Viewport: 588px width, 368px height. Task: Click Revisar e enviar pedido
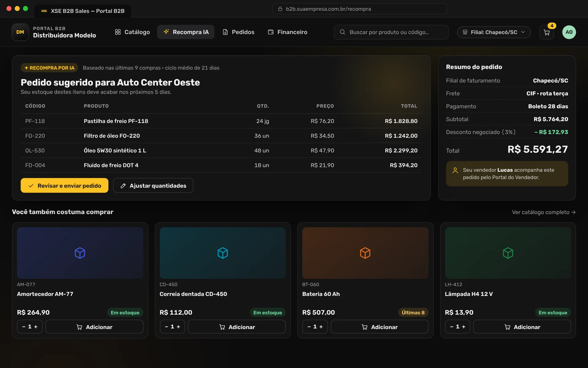65,186
